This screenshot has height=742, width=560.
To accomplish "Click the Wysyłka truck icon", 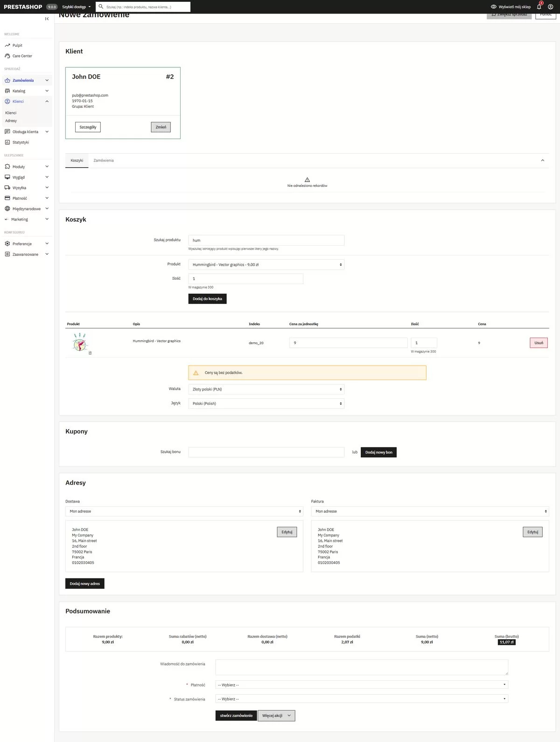I will click(x=7, y=188).
